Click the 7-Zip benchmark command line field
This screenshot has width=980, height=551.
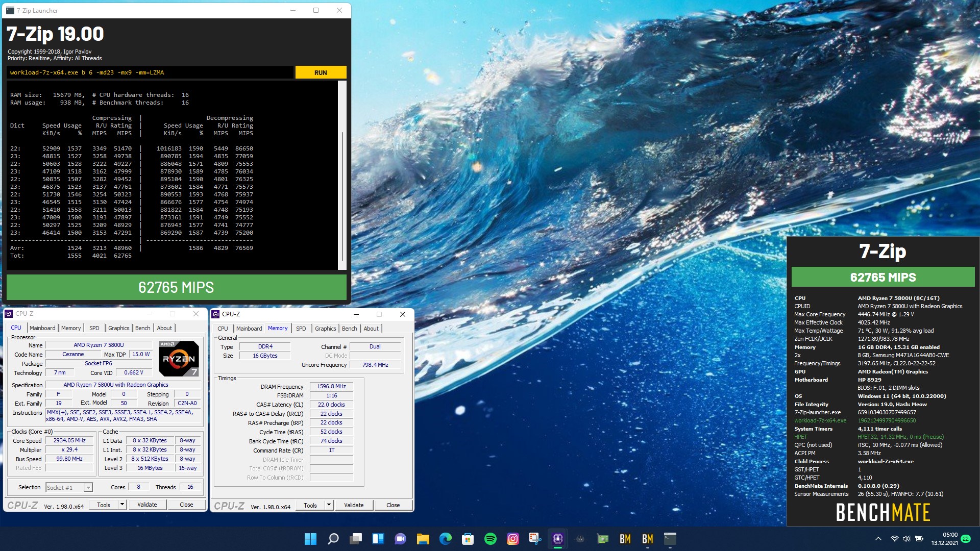click(x=150, y=72)
